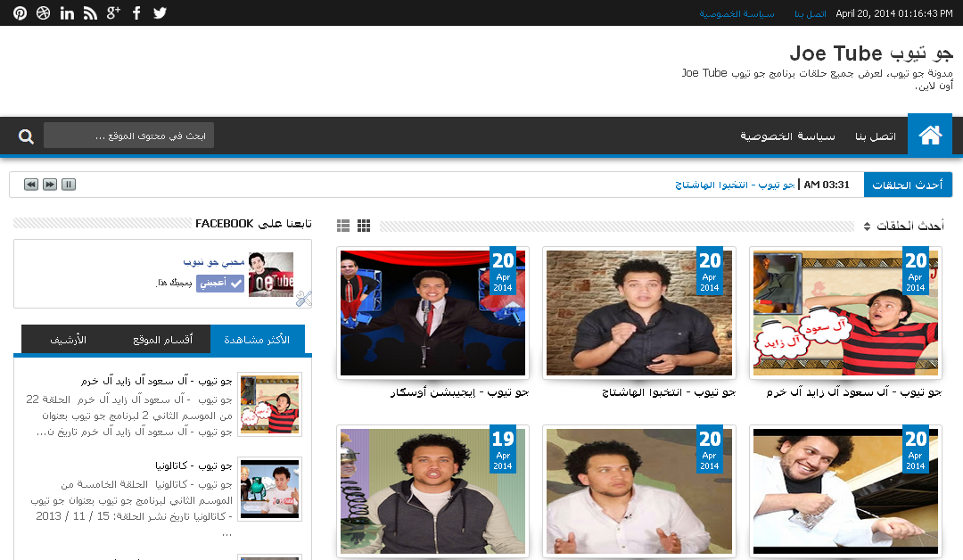Screen dimensions: 963x560
Task: Open second-row thumbnail with man in white lab coat
Action: (845, 490)
